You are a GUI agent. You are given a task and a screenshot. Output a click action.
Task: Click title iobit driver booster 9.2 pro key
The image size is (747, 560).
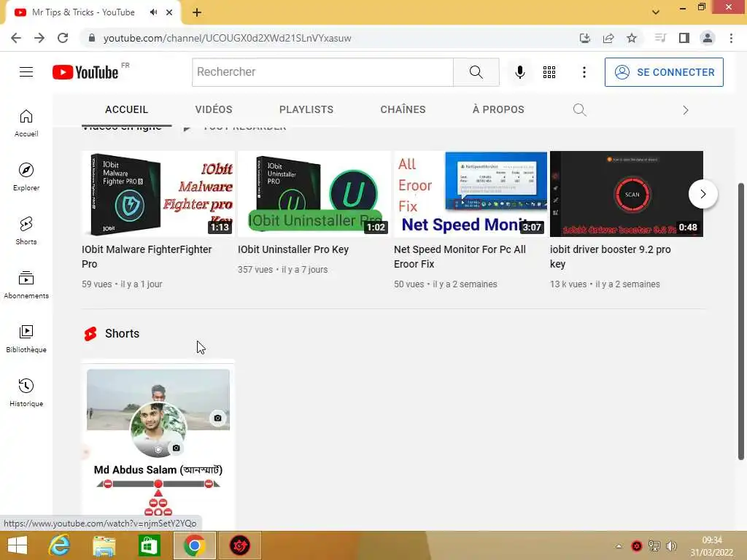[x=611, y=257]
